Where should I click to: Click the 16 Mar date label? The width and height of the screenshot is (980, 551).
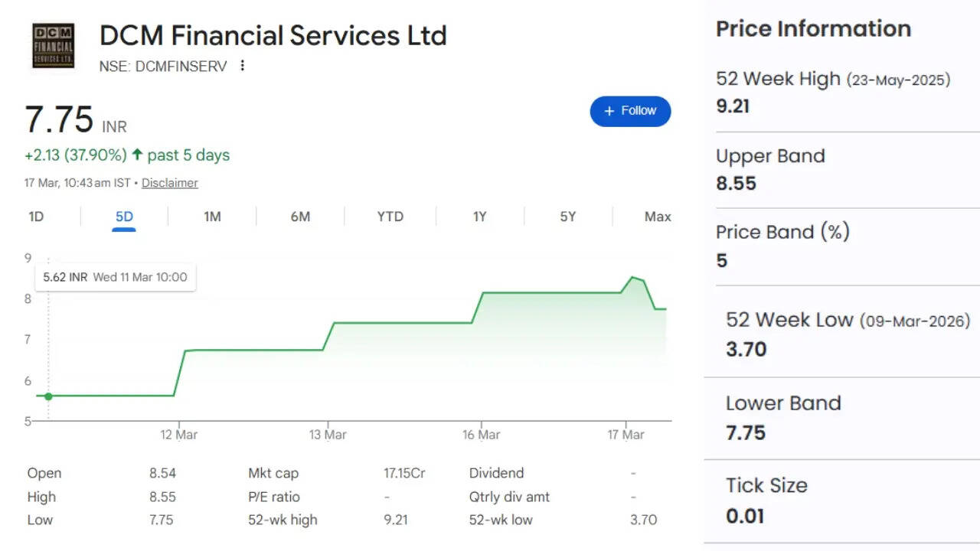(x=481, y=435)
